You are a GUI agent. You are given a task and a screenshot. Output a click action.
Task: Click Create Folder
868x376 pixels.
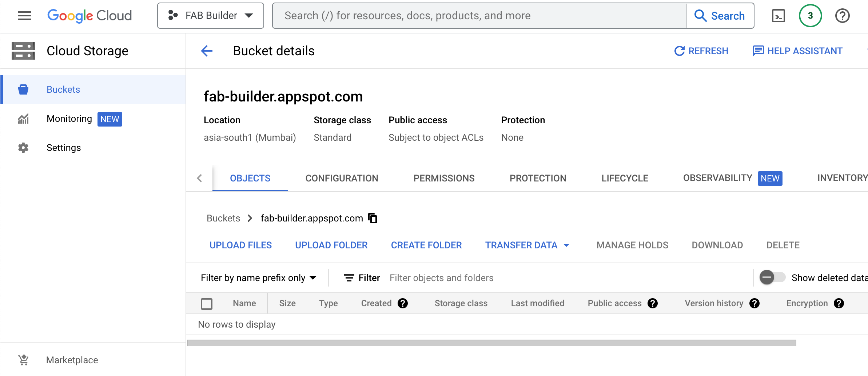(426, 245)
